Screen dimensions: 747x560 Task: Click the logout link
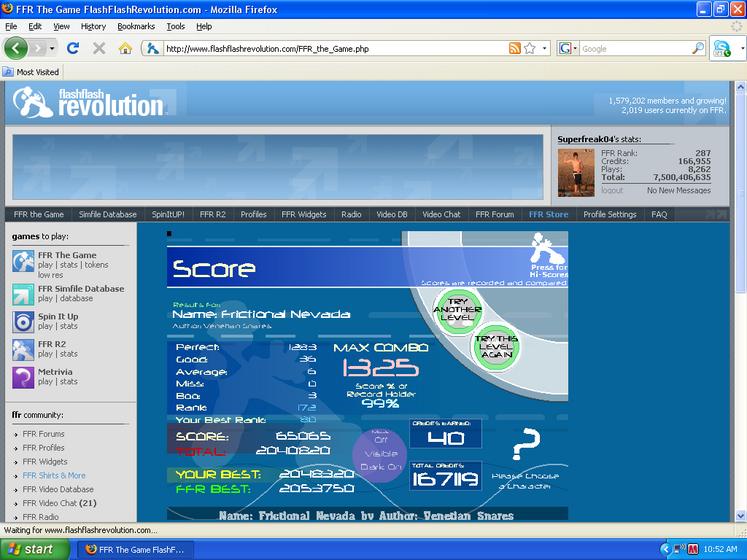612,190
